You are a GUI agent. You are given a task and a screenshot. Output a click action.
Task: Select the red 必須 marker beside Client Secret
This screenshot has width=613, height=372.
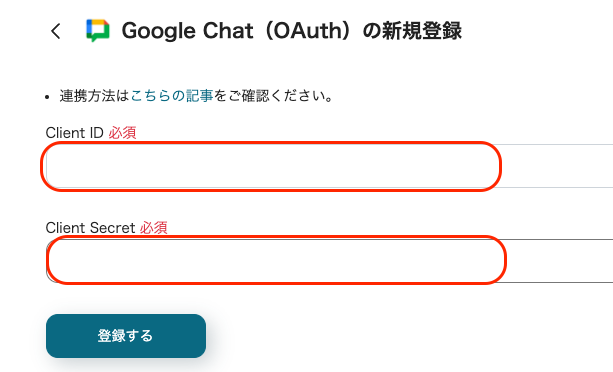(154, 228)
